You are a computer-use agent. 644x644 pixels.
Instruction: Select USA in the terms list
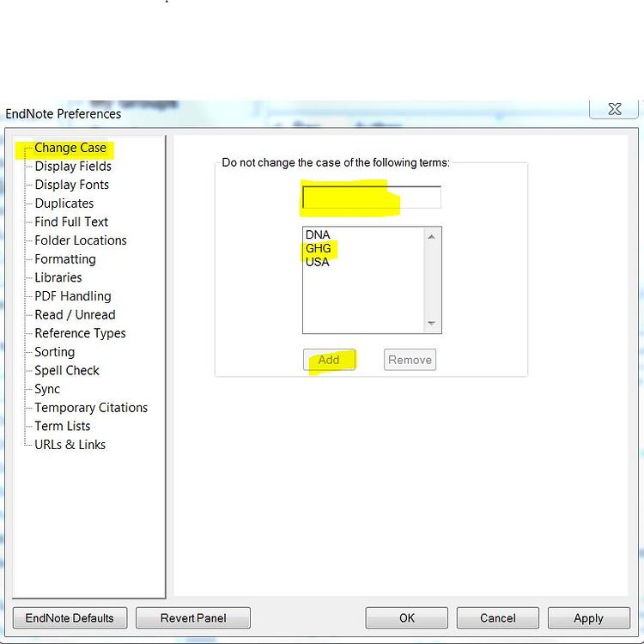click(317, 262)
